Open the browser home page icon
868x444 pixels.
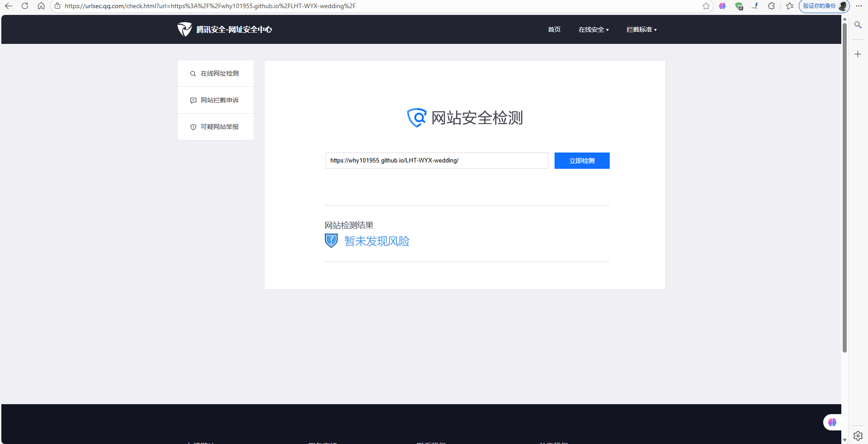click(x=41, y=6)
